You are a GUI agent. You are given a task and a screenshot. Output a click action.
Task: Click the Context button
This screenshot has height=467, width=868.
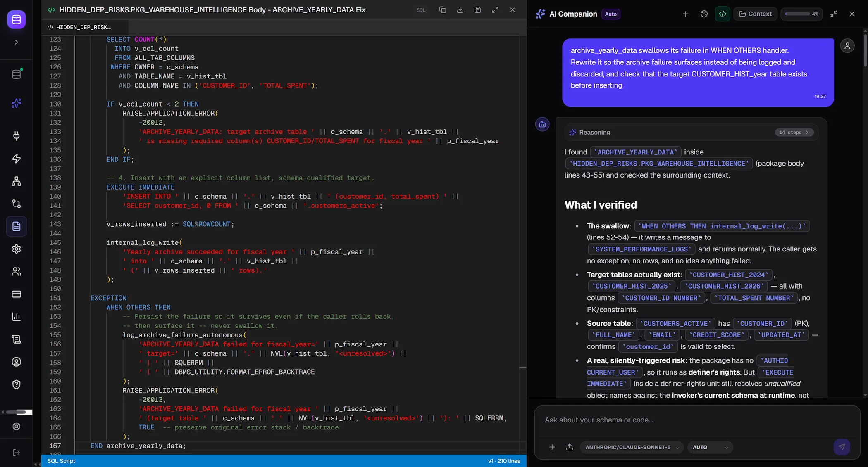pyautogui.click(x=755, y=14)
